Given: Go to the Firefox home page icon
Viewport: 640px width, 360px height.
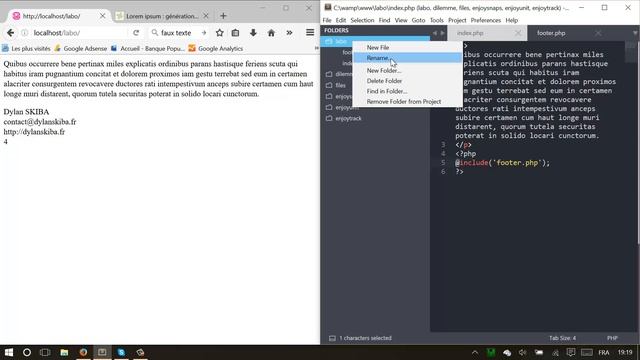Looking at the screenshot, I should coord(271,33).
